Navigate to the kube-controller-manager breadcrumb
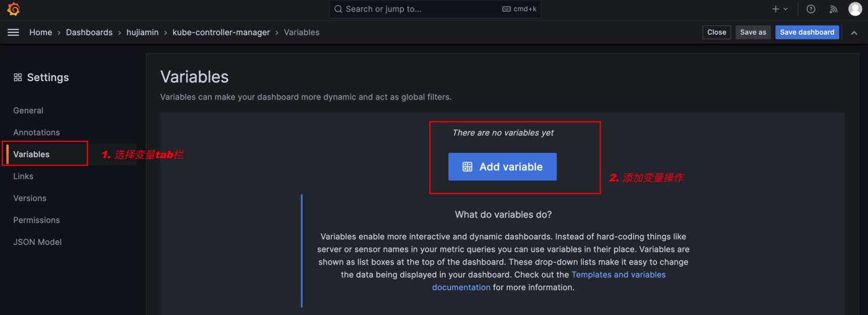The width and height of the screenshot is (868, 315). (221, 32)
